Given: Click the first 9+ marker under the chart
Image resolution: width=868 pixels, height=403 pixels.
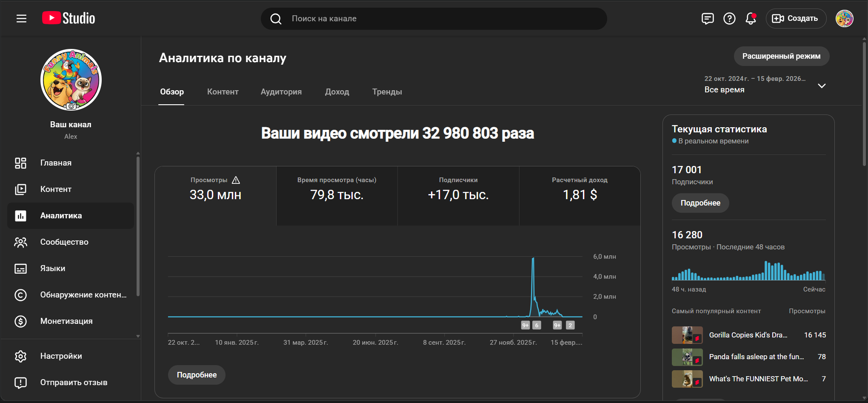Looking at the screenshot, I should point(525,325).
